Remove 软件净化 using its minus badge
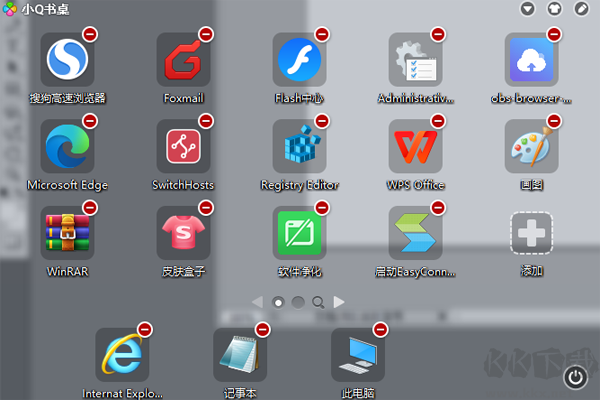Viewport: 600px width, 400px height. (322, 208)
